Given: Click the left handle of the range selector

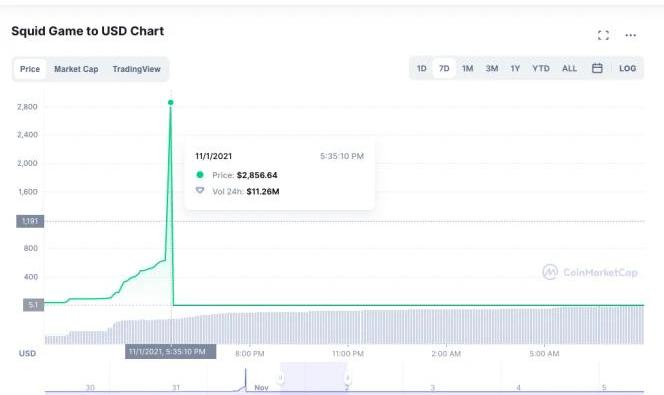Looking at the screenshot, I should tap(280, 378).
